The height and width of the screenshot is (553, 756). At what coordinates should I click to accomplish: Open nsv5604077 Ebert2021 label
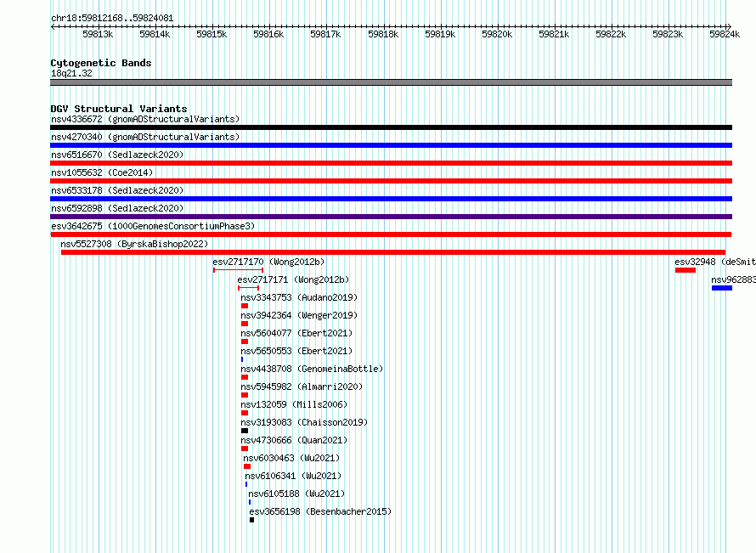coord(296,333)
